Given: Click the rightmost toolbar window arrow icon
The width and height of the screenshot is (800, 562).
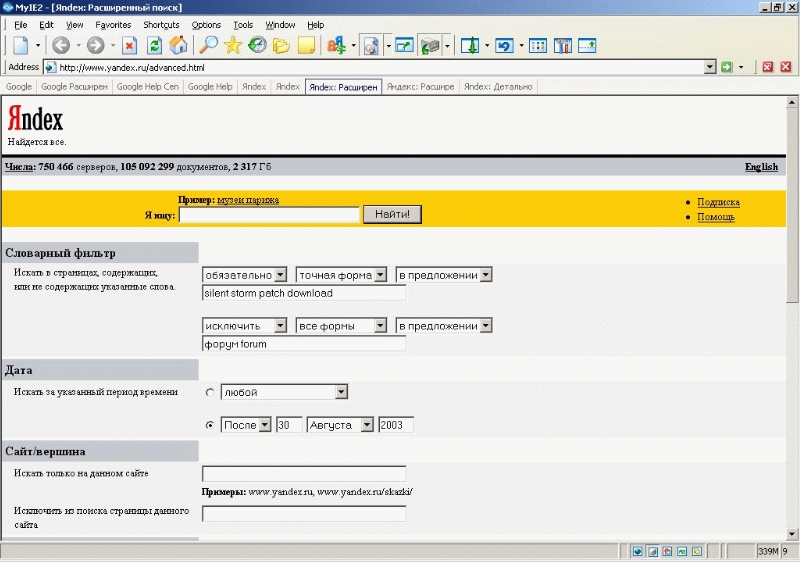Looking at the screenshot, I should 587,45.
